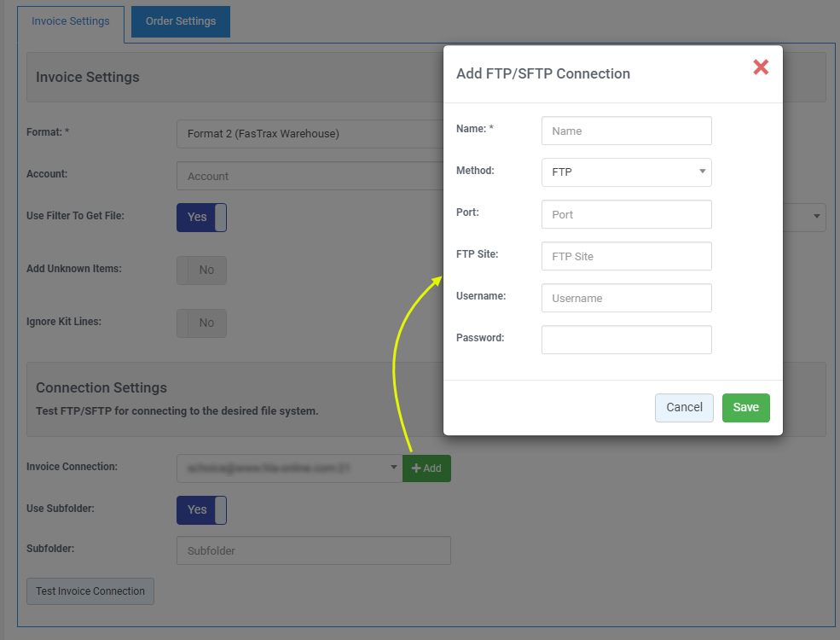Click the Username input field

click(626, 298)
